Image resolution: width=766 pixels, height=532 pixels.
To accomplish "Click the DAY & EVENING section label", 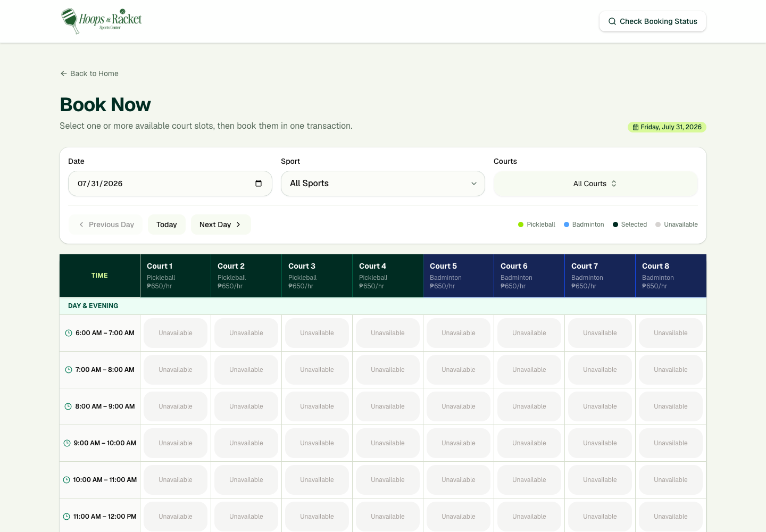I will pyautogui.click(x=93, y=306).
